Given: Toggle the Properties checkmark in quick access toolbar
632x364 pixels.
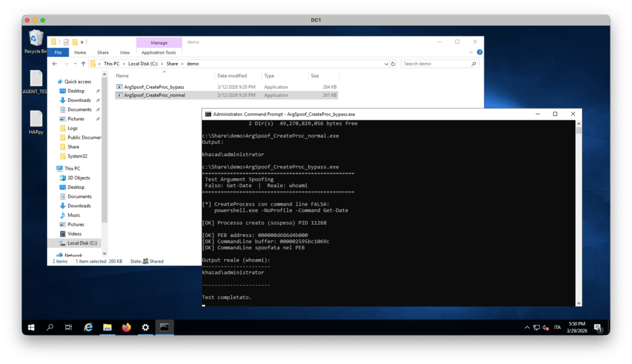Looking at the screenshot, I should pyautogui.click(x=66, y=42).
